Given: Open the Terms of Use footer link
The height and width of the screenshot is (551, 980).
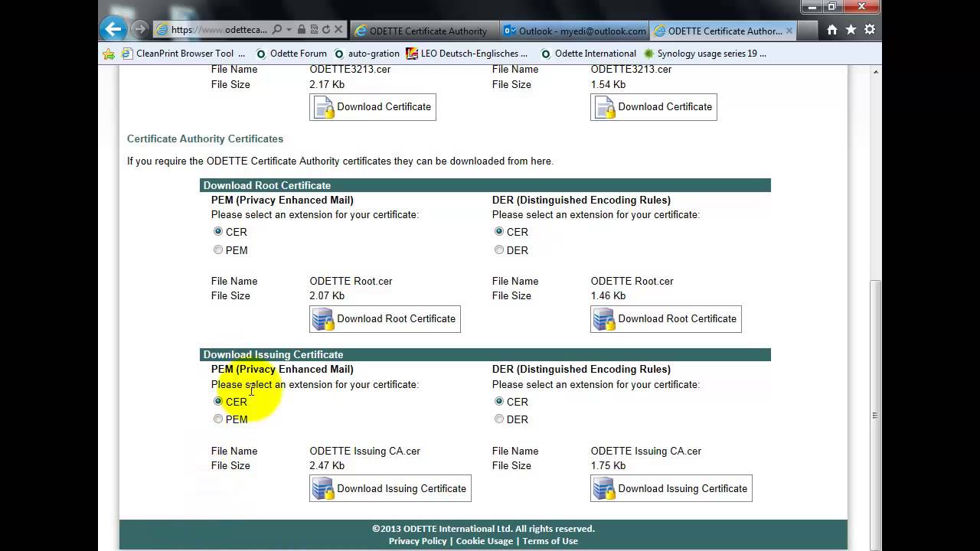Looking at the screenshot, I should coord(550,541).
